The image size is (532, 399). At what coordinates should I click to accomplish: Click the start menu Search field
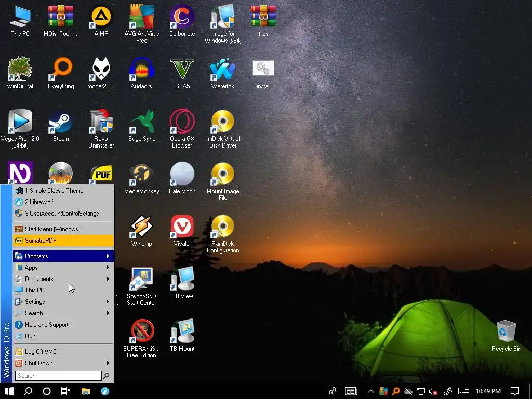coord(58,376)
